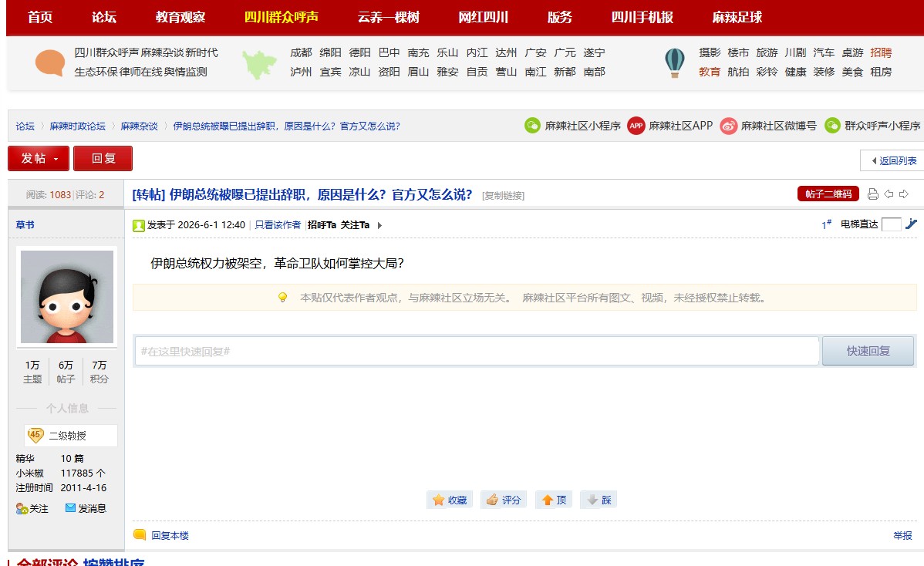This screenshot has height=566, width=924.
Task: Open the red 教育 category link
Action: [710, 71]
